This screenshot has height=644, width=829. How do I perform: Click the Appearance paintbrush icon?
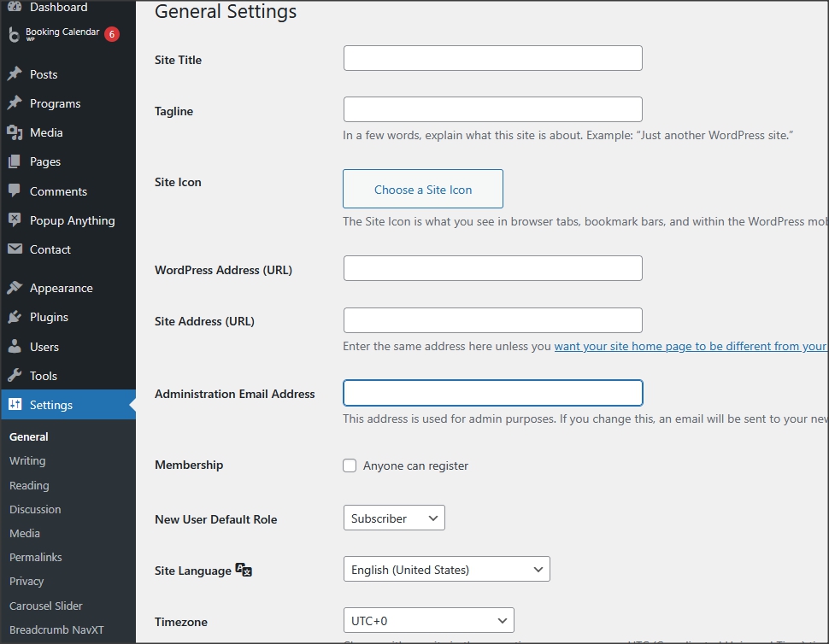click(15, 288)
